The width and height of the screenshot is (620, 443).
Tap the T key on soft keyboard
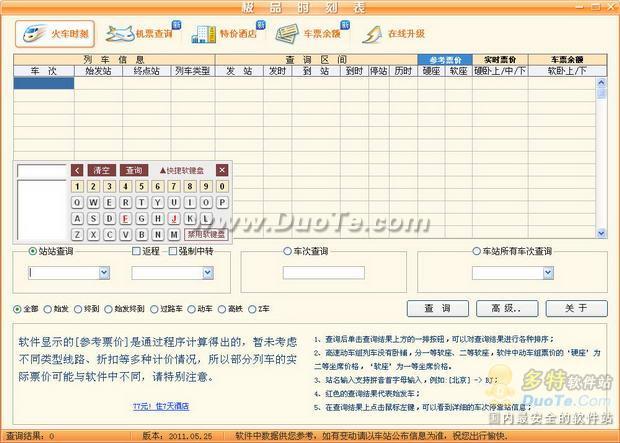(142, 203)
